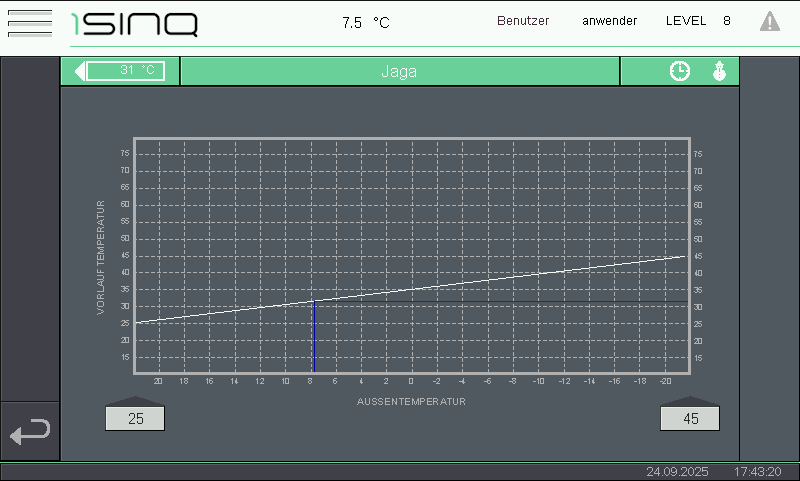Click the iSINQ logo
Viewport: 800px width, 481px height.
tap(135, 23)
